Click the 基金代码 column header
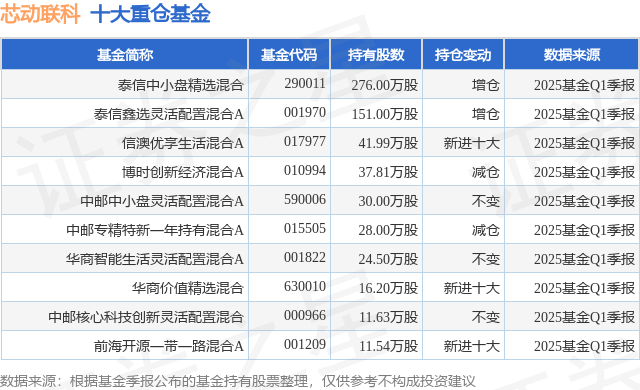 289,55
